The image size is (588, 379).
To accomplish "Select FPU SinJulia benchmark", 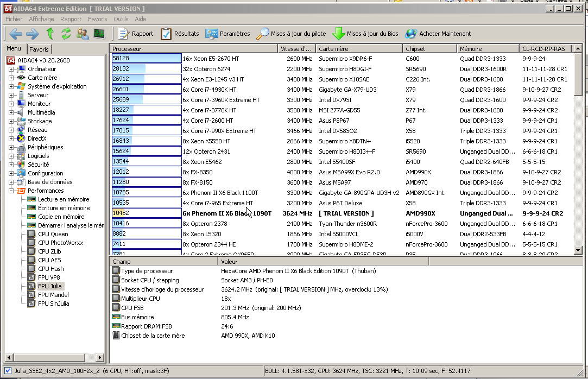I will point(53,304).
